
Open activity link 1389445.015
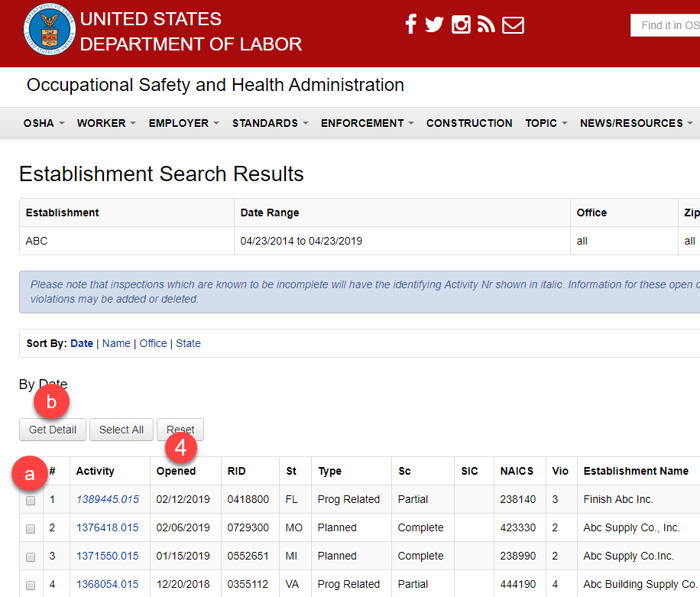pyautogui.click(x=108, y=498)
